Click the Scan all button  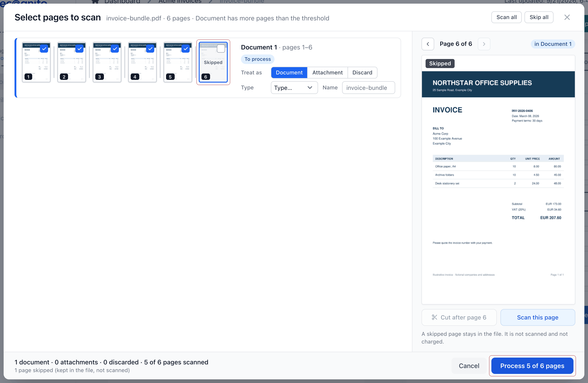(x=506, y=17)
